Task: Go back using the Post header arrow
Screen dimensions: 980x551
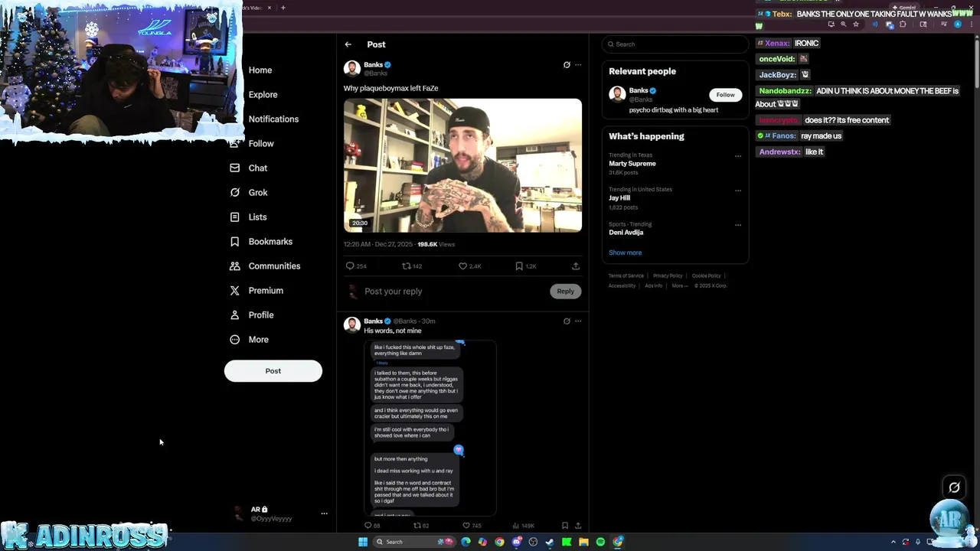Action: point(348,44)
